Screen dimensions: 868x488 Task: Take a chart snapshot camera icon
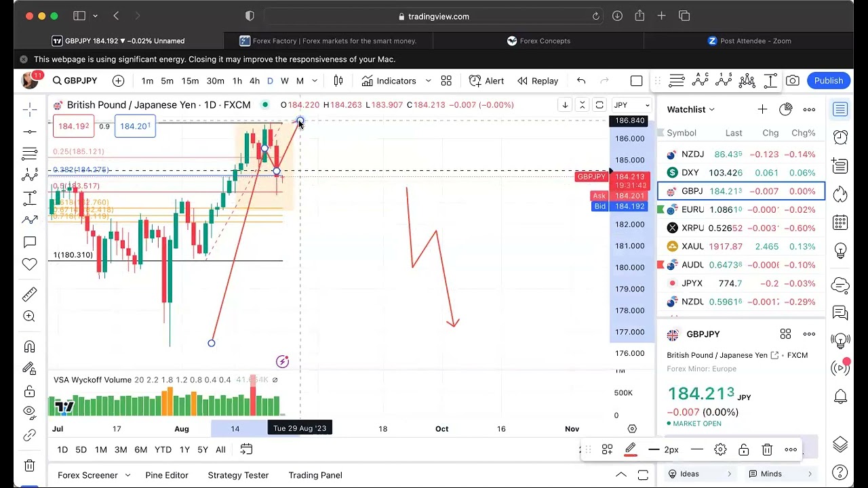click(x=792, y=81)
